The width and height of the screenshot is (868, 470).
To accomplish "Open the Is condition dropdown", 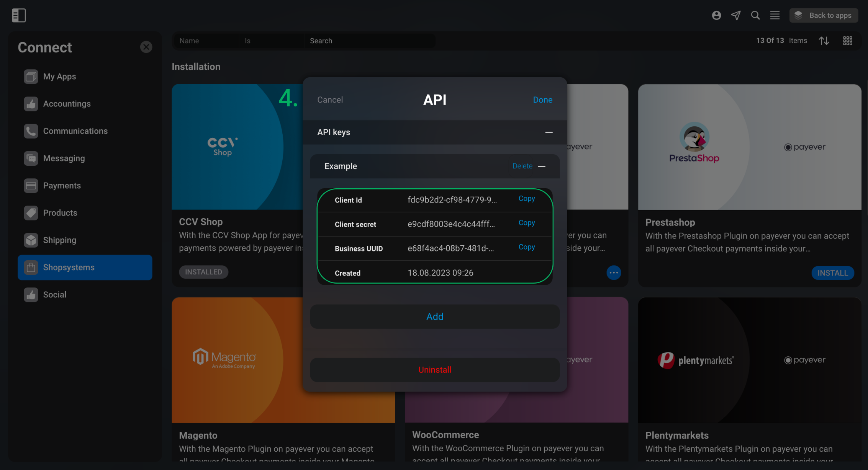I will (272, 41).
